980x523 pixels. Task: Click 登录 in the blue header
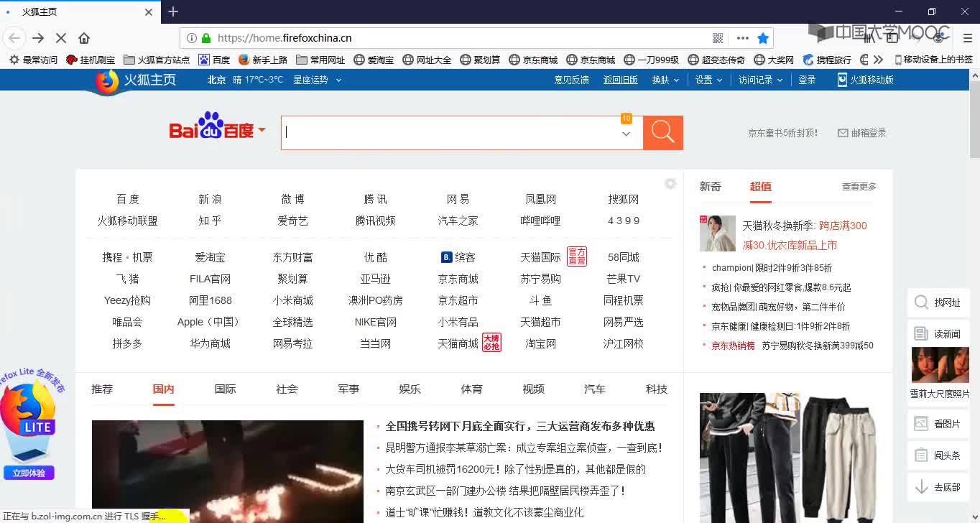pyautogui.click(x=807, y=80)
